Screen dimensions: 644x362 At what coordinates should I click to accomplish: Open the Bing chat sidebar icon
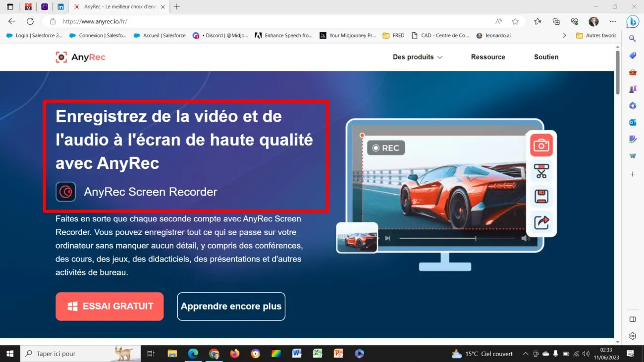tap(633, 21)
